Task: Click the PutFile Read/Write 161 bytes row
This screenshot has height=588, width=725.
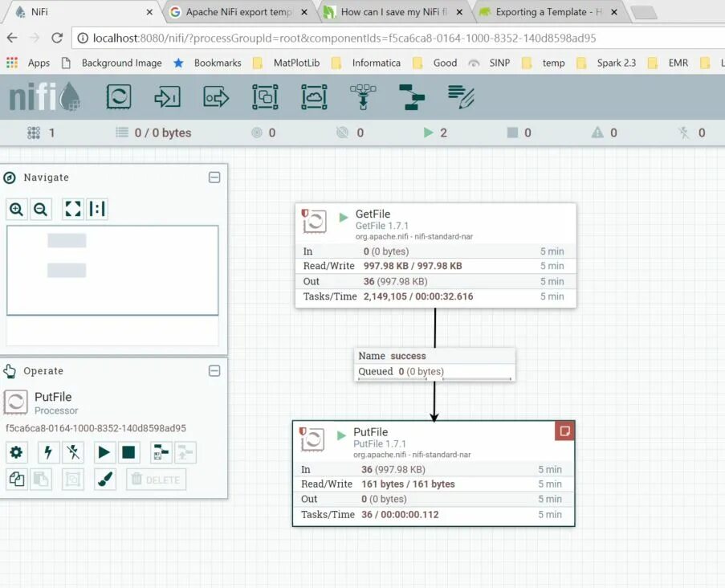Action: 434,484
